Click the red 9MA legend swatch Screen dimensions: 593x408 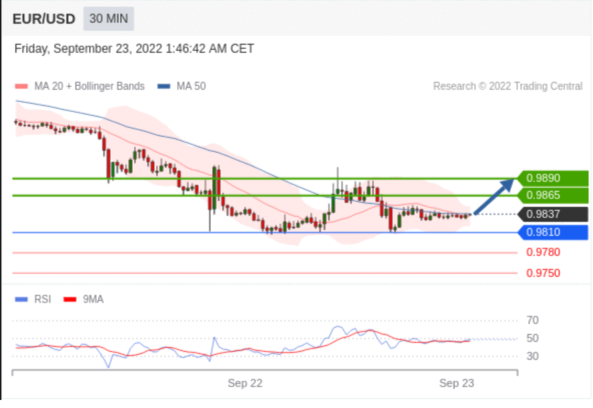[x=70, y=299]
